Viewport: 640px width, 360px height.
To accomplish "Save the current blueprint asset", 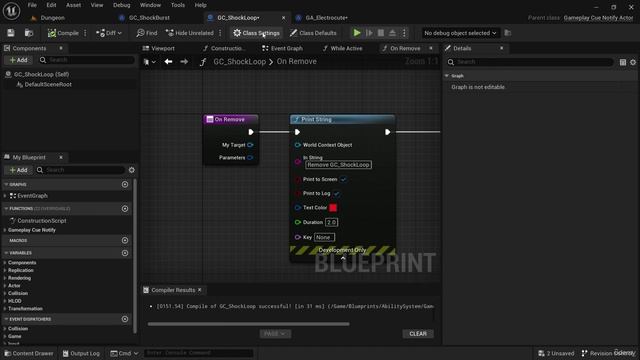I will coord(11,33).
